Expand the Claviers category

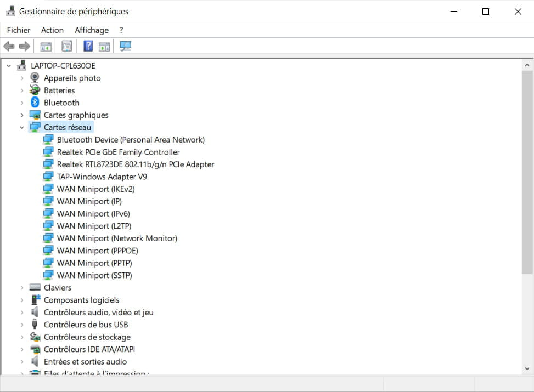(22, 288)
